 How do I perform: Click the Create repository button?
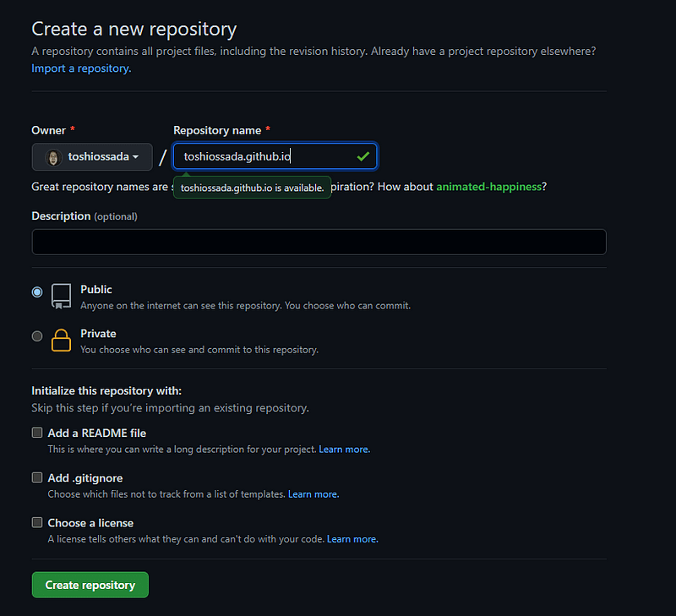pyautogui.click(x=90, y=585)
